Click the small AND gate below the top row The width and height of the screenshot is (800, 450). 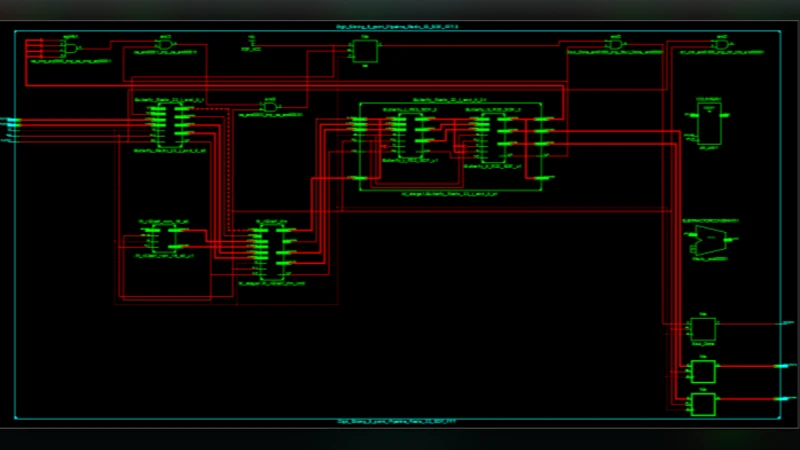click(268, 105)
